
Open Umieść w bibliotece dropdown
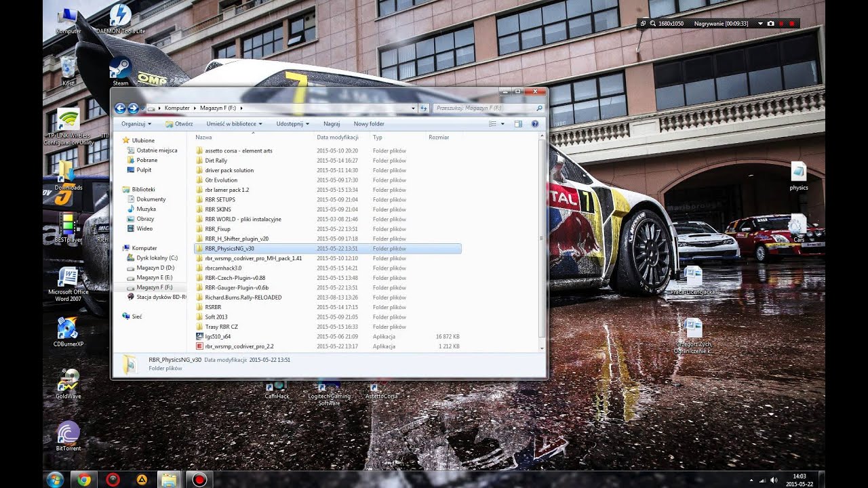(235, 124)
